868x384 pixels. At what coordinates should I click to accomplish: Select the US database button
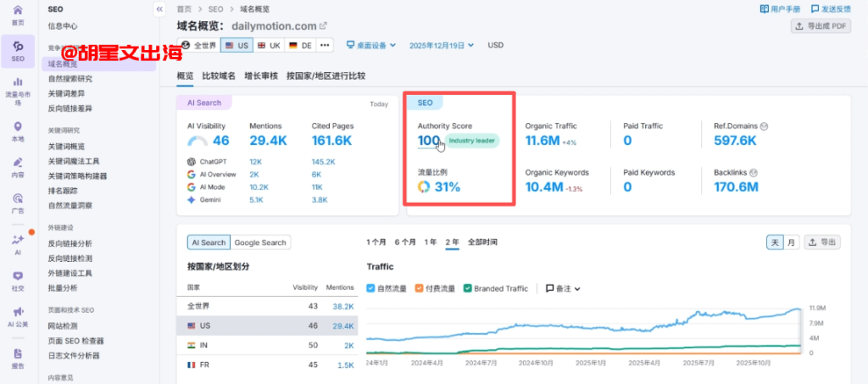[x=236, y=46]
